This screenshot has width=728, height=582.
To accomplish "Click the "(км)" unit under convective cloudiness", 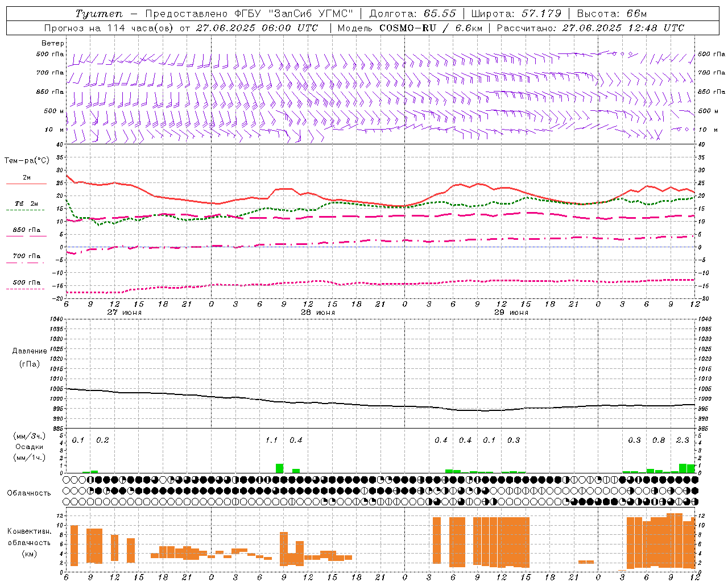I will tap(29, 554).
